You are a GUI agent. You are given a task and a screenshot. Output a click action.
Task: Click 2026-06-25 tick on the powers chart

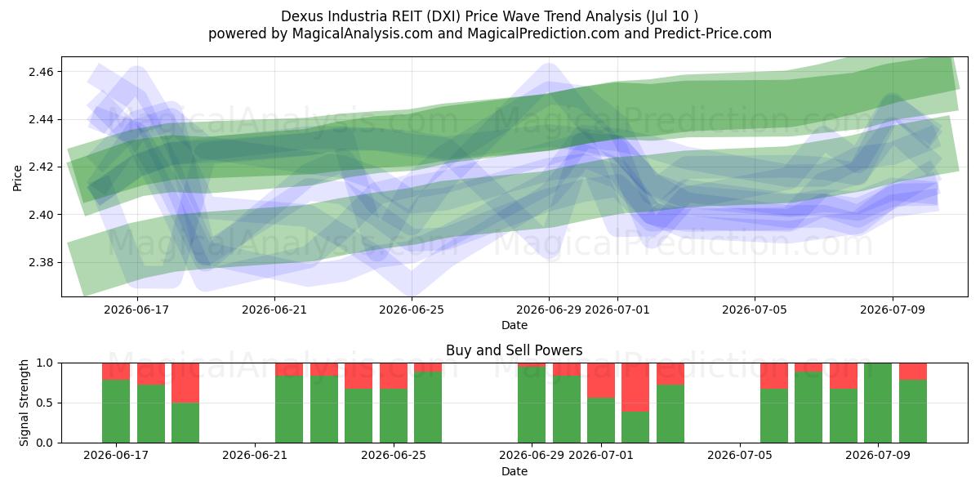click(394, 456)
